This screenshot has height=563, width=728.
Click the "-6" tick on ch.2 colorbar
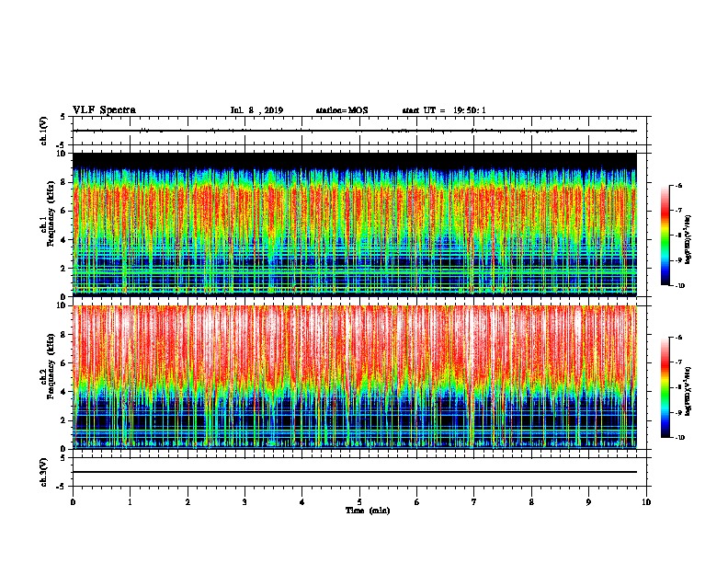(678, 338)
